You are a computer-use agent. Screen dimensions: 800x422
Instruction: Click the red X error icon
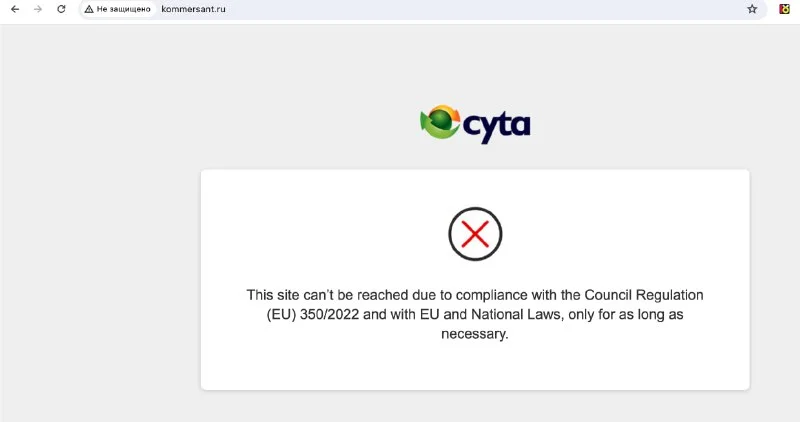click(475, 234)
